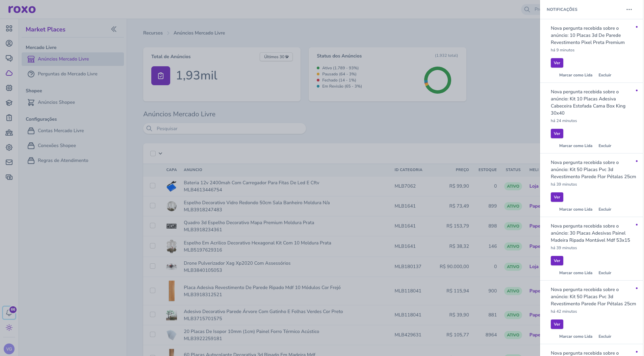Open the dashboard grid icon in left rail
The image size is (644, 356).
(9, 28)
